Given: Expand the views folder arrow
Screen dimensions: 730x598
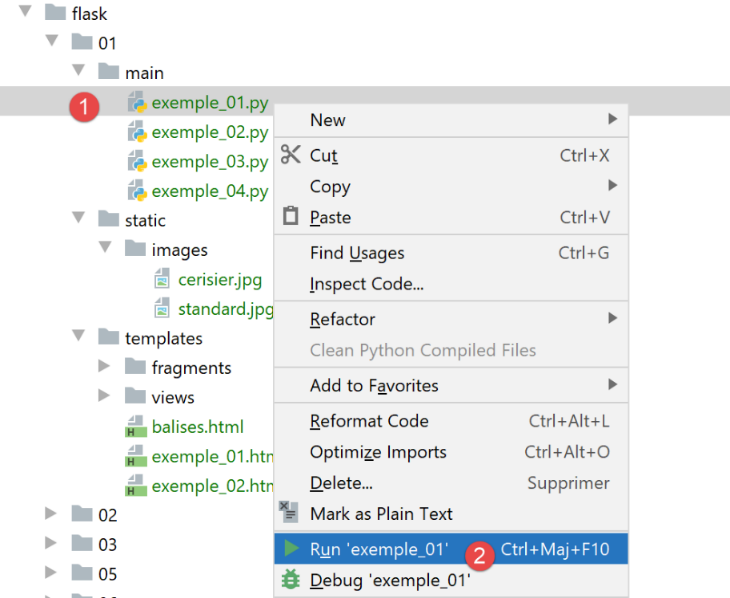Looking at the screenshot, I should click(x=104, y=397).
